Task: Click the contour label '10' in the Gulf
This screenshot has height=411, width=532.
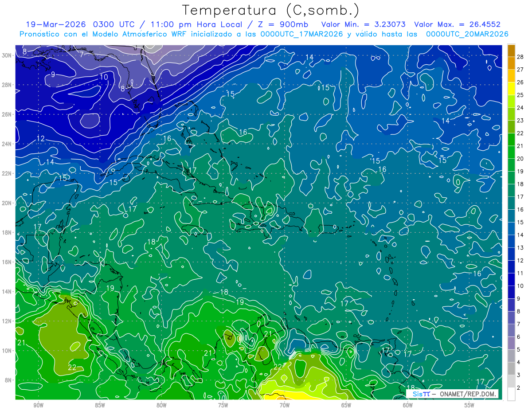Action: point(103,77)
